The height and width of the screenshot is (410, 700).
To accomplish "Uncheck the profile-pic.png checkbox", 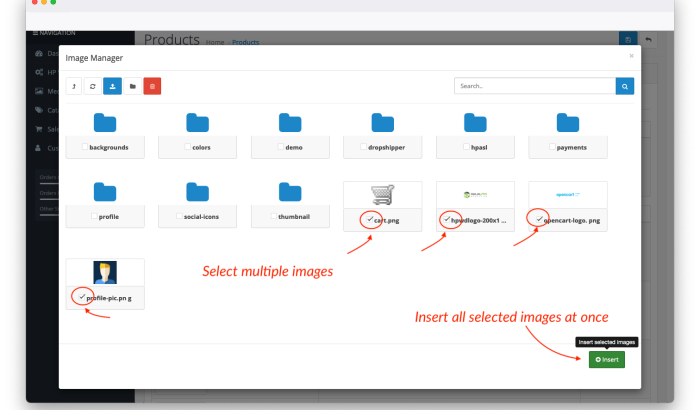I will point(82,297).
